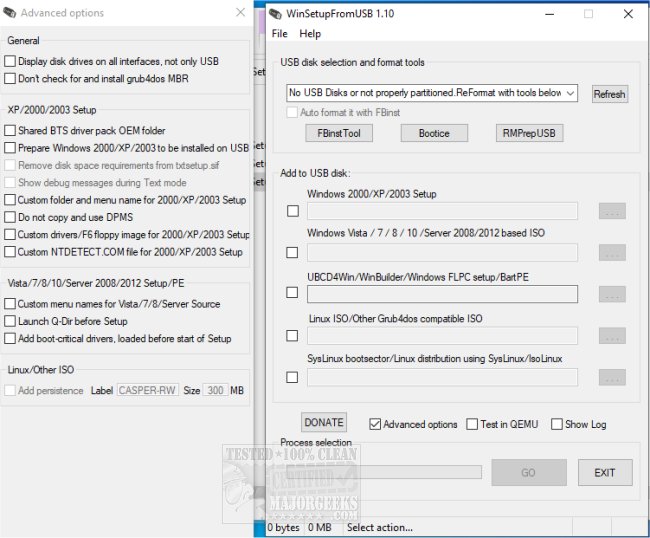Viewport: 650px width, 538px height.
Task: Click the Refresh button
Action: [x=609, y=94]
